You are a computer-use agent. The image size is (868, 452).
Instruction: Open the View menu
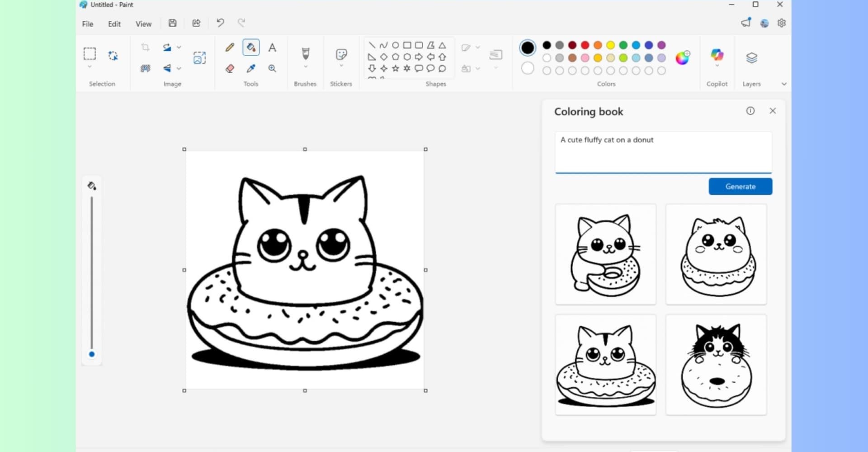coord(143,24)
